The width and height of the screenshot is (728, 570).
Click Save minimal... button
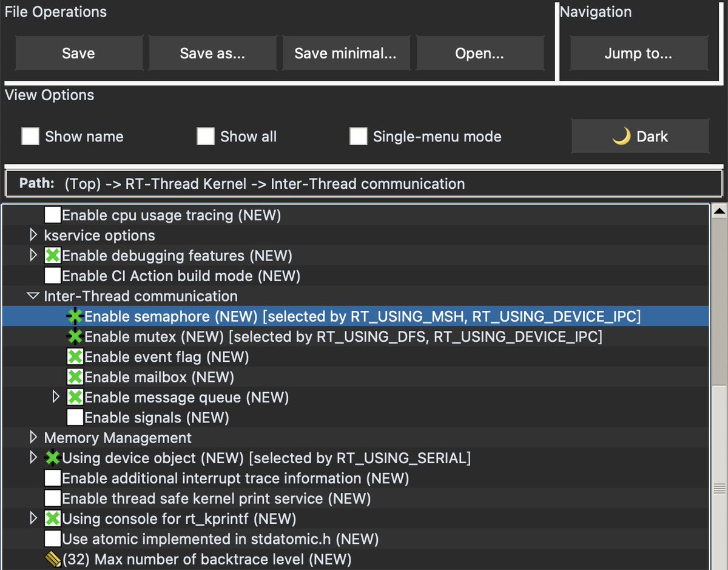[346, 53]
